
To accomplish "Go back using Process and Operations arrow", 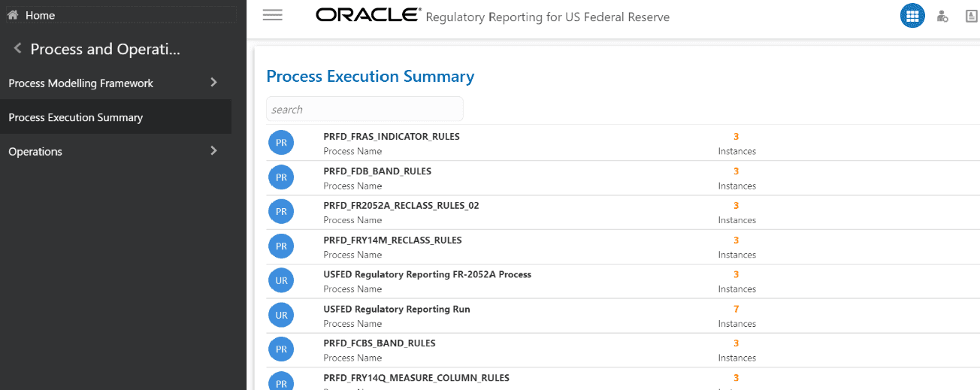I will point(17,49).
